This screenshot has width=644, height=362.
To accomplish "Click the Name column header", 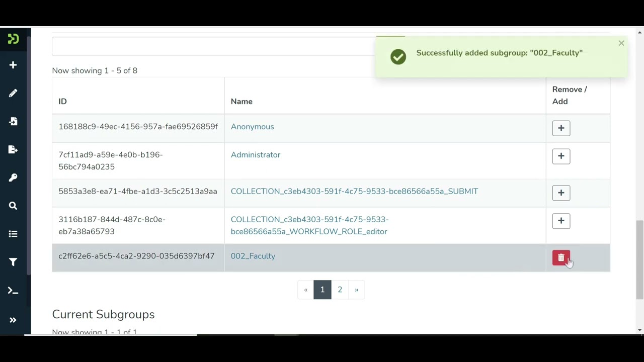I will click(242, 102).
